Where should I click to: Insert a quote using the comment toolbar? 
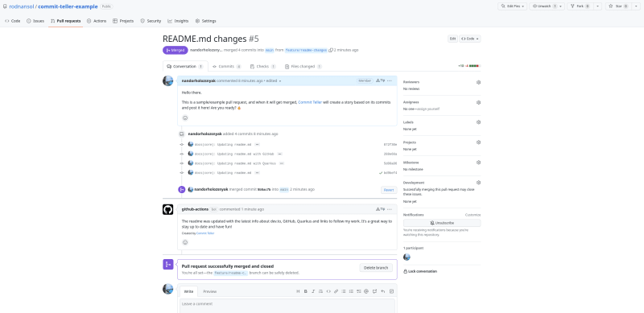pyautogui.click(x=320, y=291)
